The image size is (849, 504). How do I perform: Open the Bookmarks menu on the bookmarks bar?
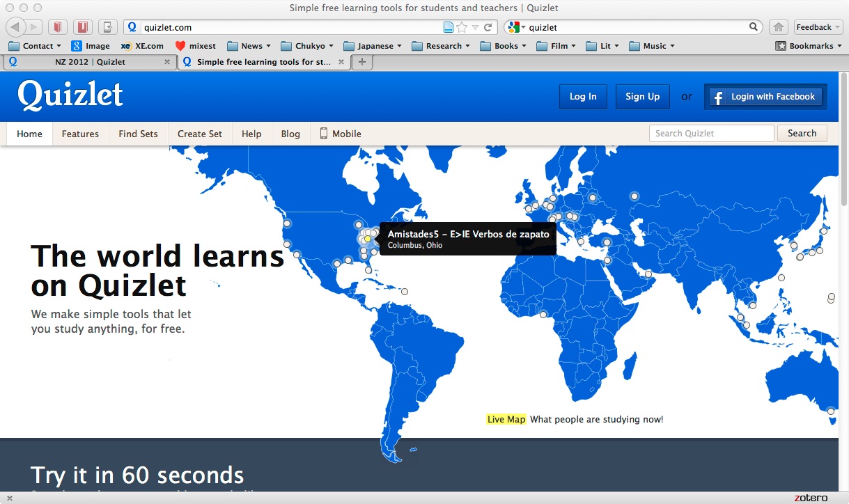point(809,46)
